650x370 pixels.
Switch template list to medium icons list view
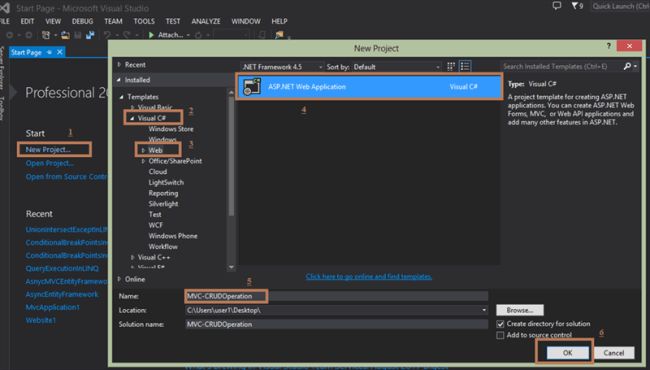coord(465,66)
